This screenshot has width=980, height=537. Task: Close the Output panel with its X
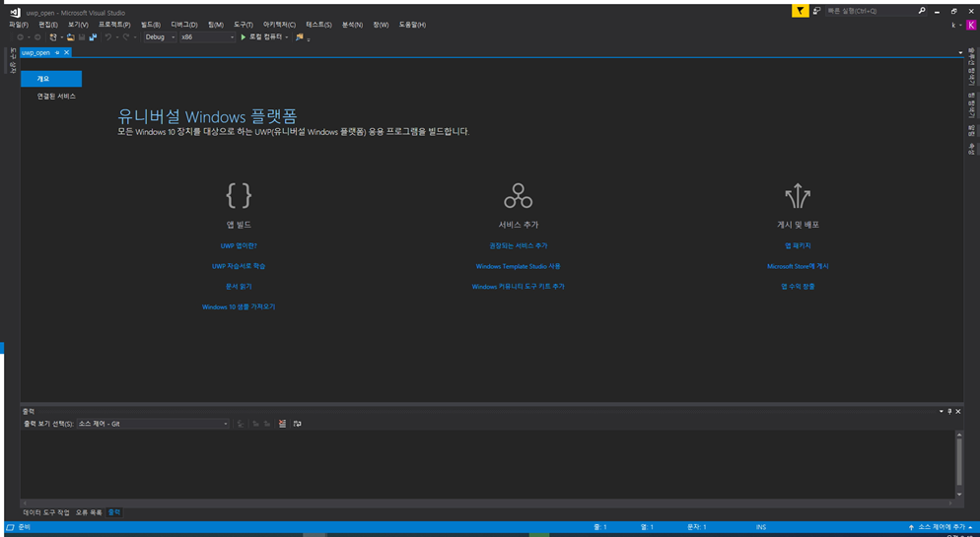[958, 412]
